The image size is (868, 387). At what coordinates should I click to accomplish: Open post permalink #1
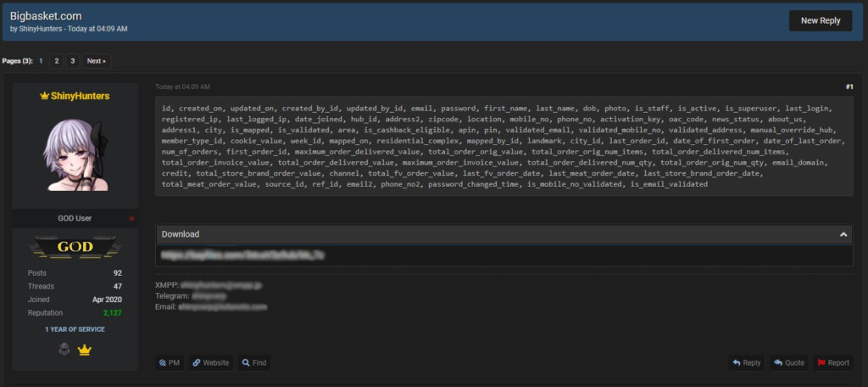point(849,87)
